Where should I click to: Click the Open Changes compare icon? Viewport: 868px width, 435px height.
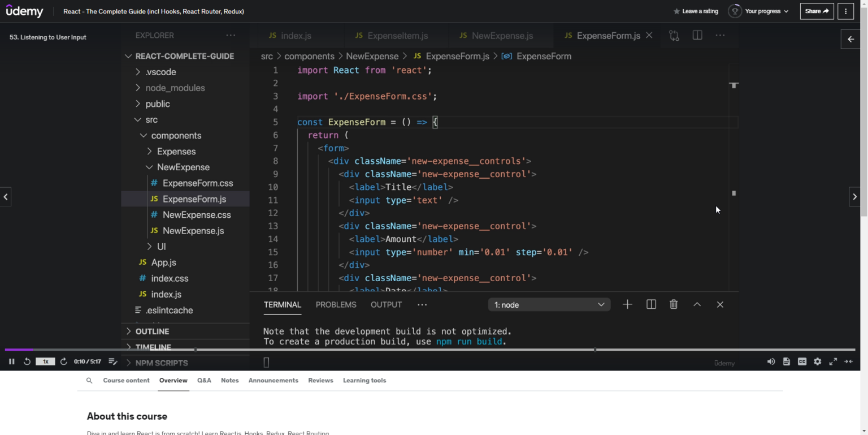[674, 35]
